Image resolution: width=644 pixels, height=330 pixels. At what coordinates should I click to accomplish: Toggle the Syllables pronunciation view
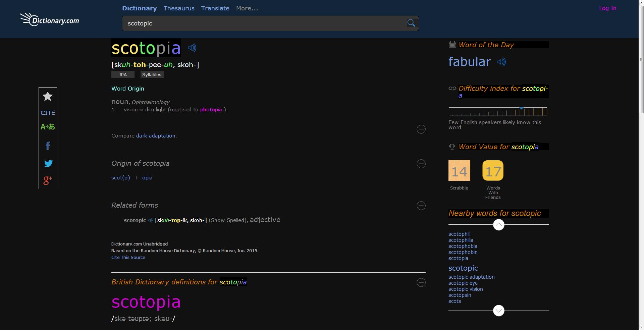[152, 74]
